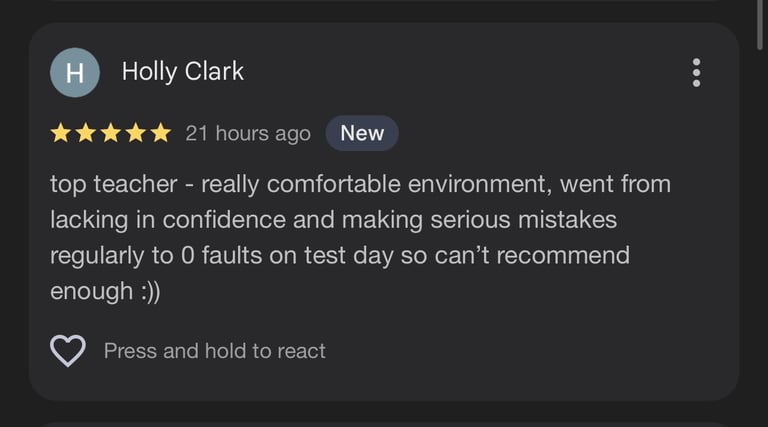The height and width of the screenshot is (427, 768).
Task: Click the second yellow rating star
Action: click(x=86, y=133)
